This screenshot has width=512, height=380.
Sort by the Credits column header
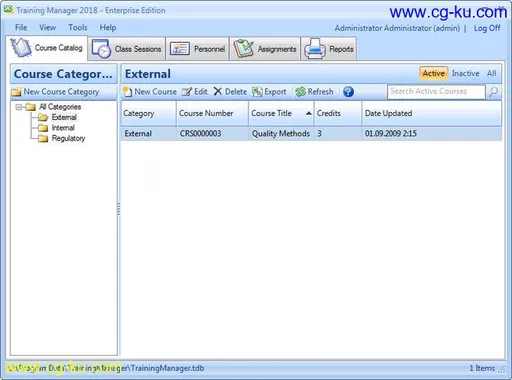tap(338, 113)
